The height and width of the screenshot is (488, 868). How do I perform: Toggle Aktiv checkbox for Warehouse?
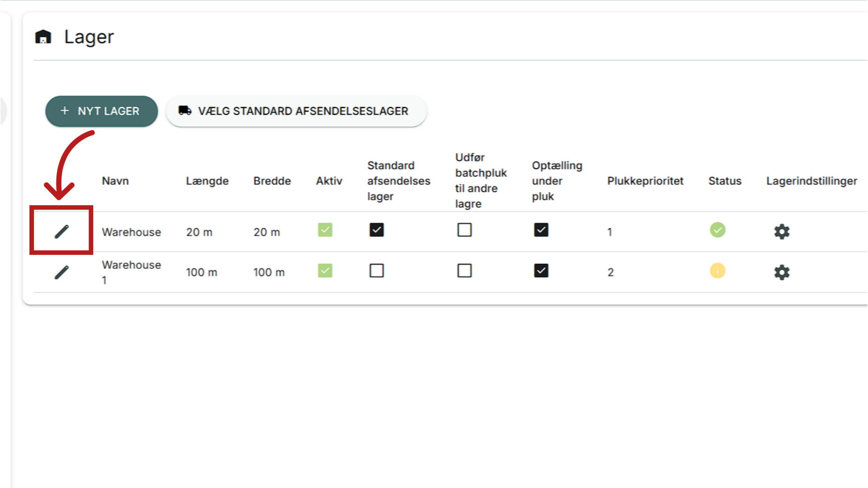pyautogui.click(x=325, y=230)
